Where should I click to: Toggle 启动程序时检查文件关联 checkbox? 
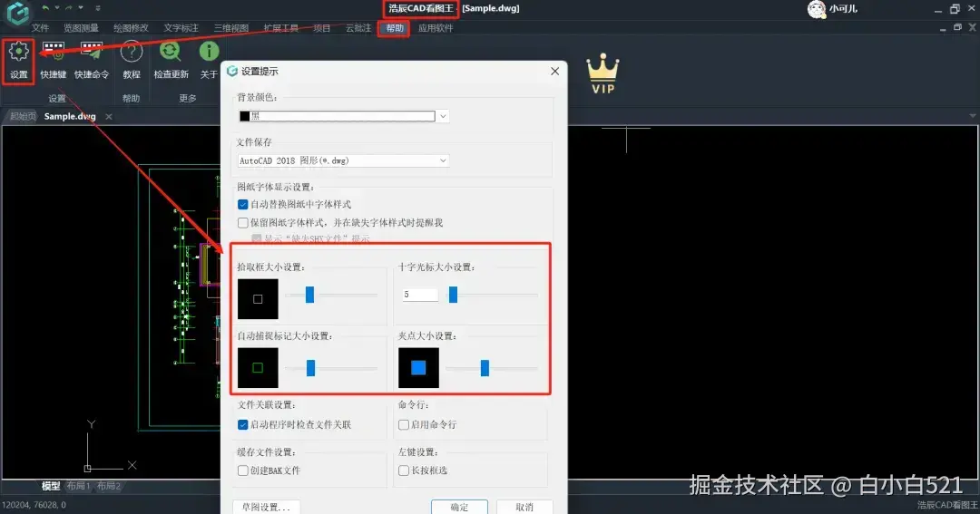[242, 424]
